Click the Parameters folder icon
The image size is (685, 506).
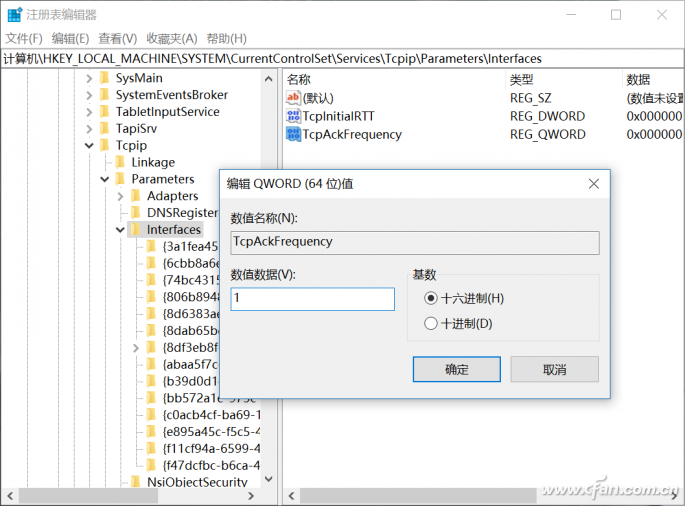click(x=120, y=179)
